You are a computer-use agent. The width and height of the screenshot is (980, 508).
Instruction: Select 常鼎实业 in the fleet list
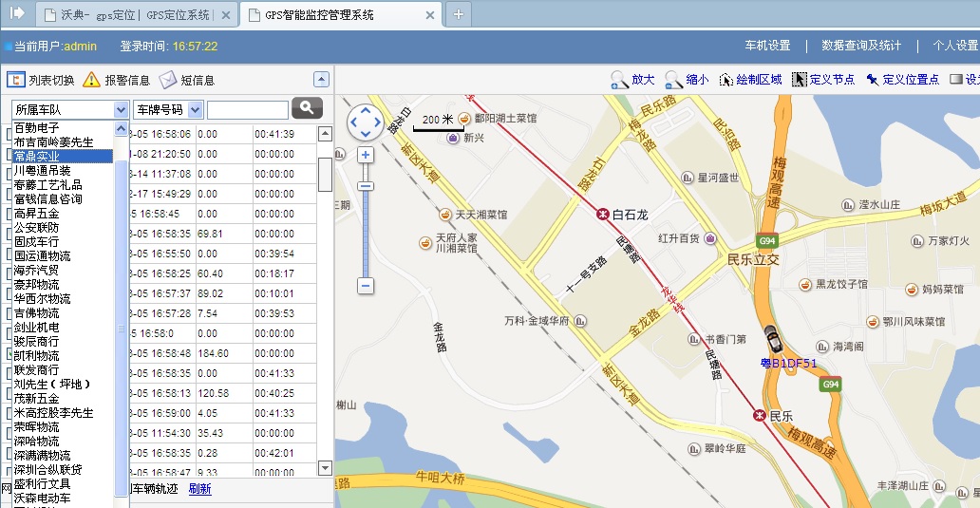point(63,157)
